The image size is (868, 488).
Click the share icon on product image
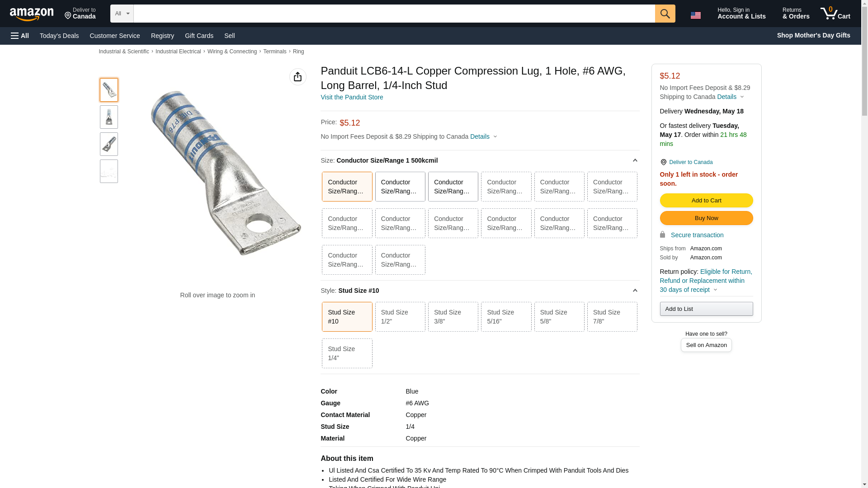pyautogui.click(x=297, y=77)
